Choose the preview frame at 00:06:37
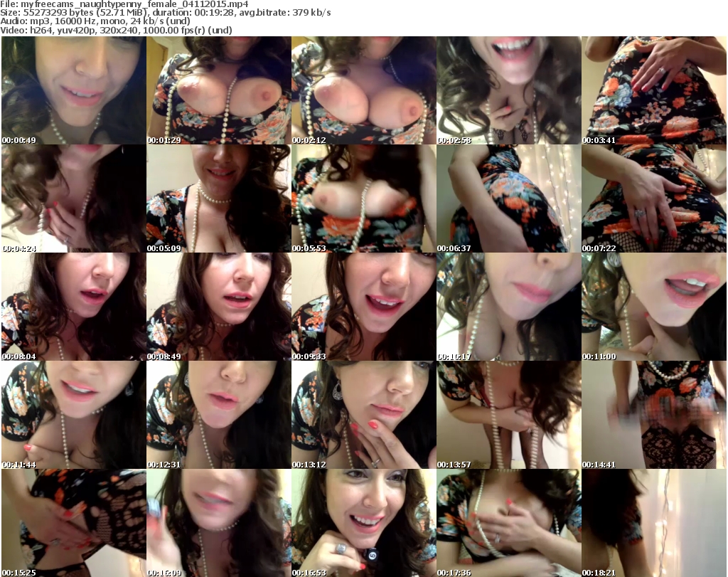The height and width of the screenshot is (577, 728). (x=508, y=198)
